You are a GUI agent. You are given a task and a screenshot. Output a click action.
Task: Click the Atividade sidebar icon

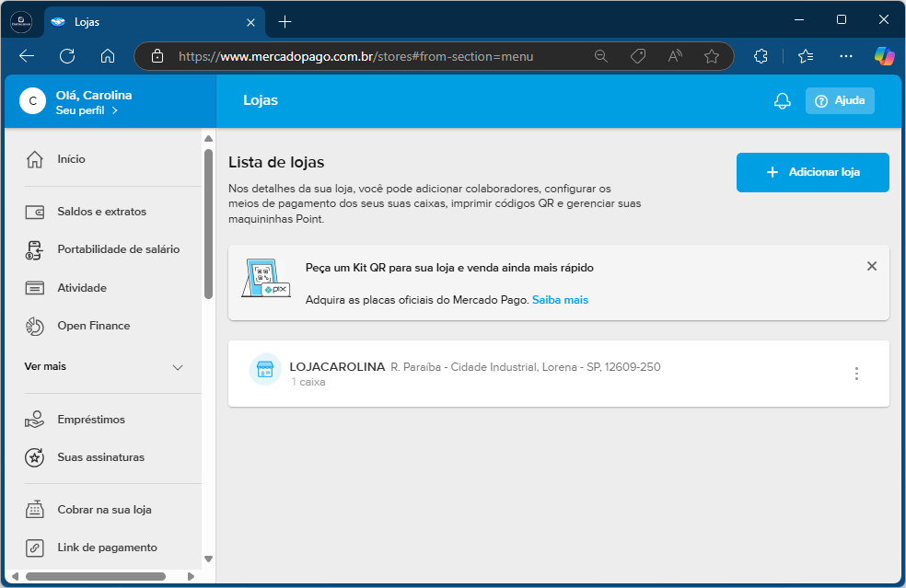tap(35, 288)
